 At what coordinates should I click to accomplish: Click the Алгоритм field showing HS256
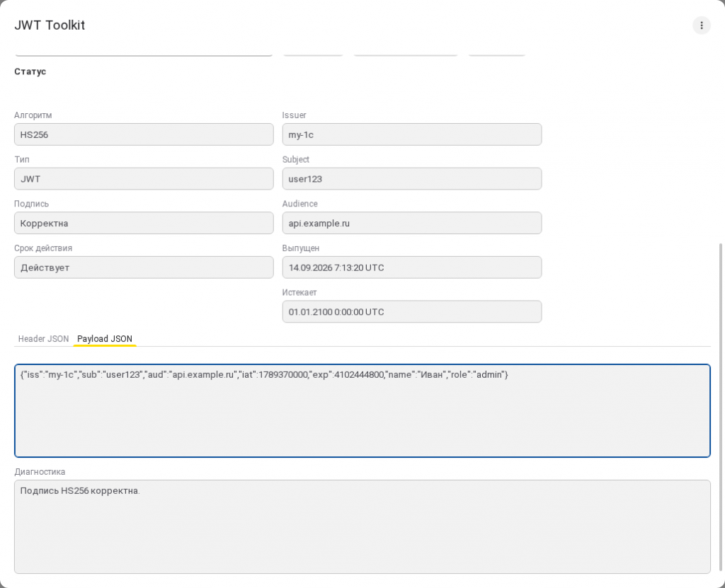coord(144,134)
